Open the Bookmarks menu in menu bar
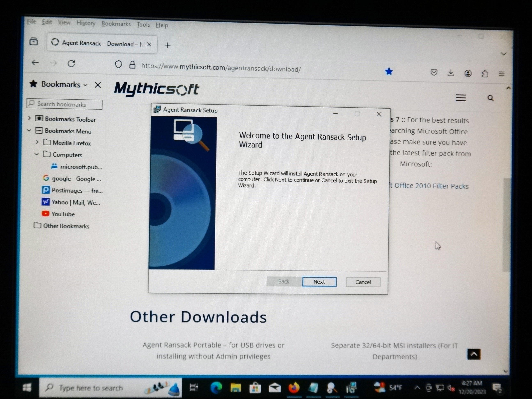 pos(116,24)
